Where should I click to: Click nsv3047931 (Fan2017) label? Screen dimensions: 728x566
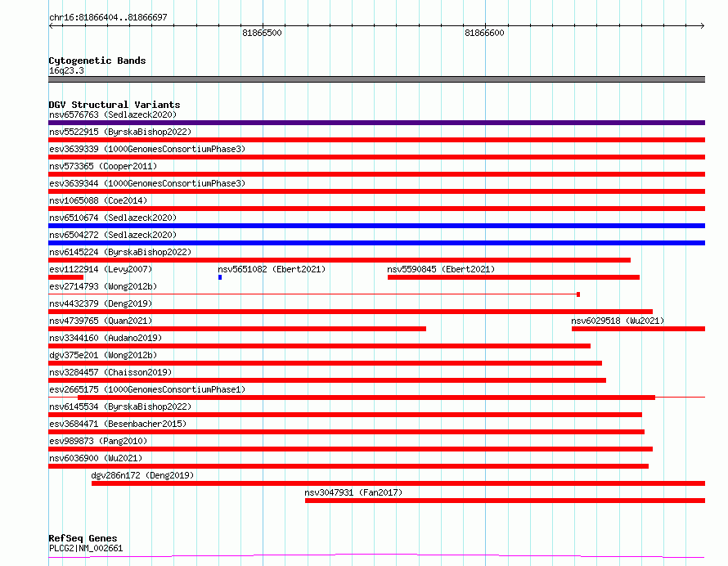click(x=353, y=492)
